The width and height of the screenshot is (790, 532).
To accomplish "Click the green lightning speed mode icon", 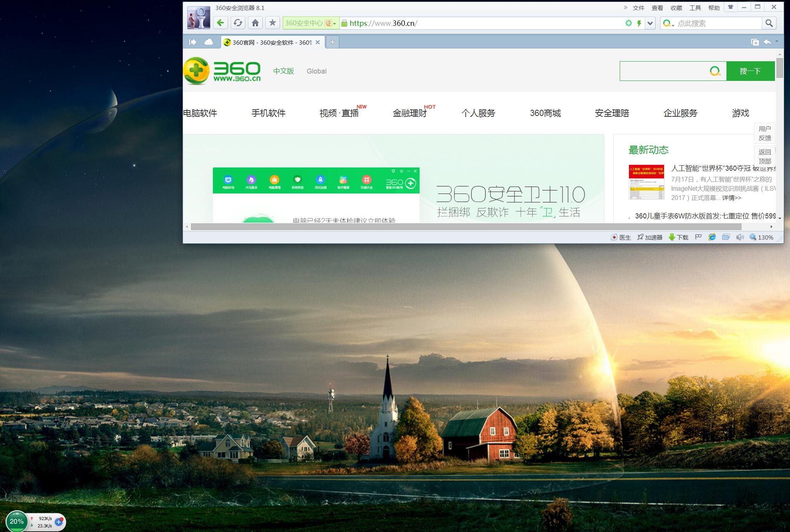I will click(x=639, y=23).
